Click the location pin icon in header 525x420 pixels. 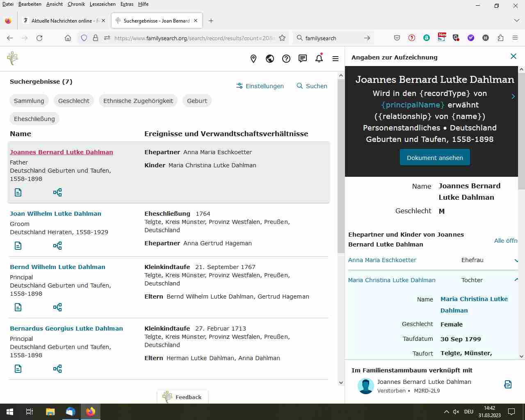tap(253, 59)
